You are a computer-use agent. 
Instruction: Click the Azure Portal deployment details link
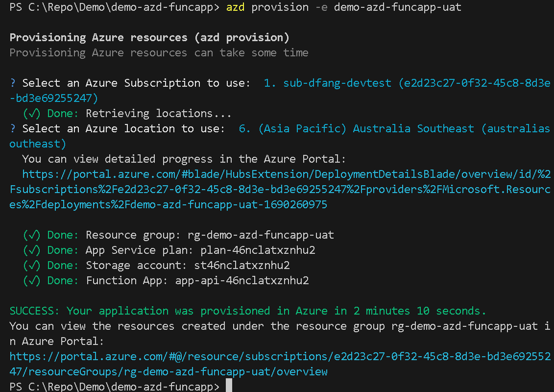(280, 190)
